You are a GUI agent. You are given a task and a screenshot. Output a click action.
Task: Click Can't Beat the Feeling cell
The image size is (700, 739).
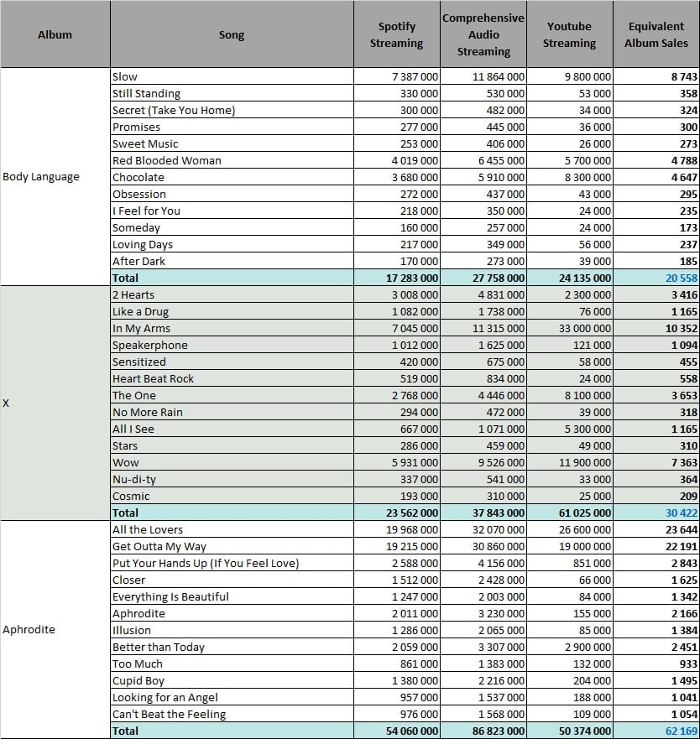point(232,714)
